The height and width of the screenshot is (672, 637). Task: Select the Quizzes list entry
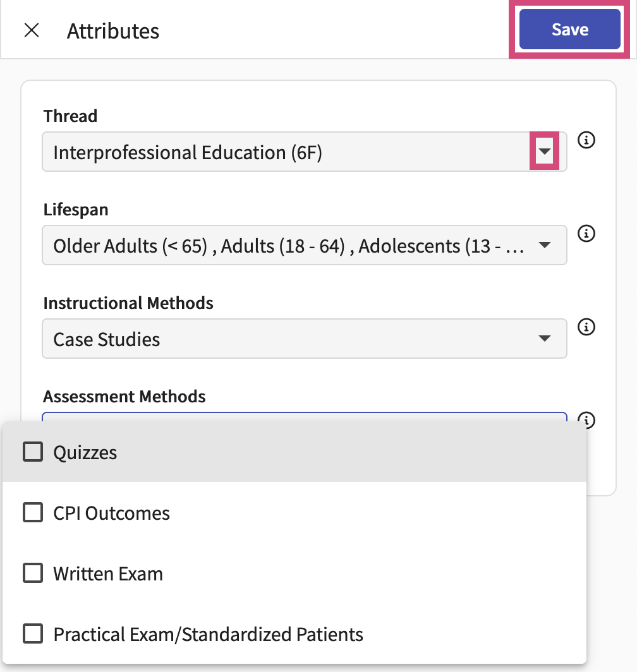pos(253,452)
